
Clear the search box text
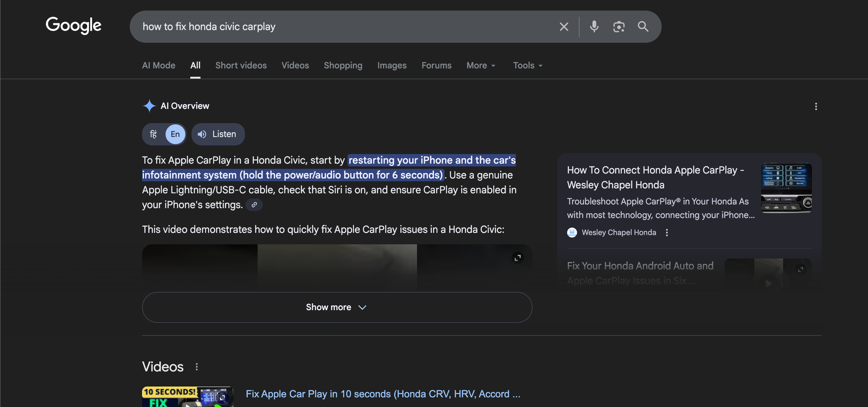click(x=564, y=27)
